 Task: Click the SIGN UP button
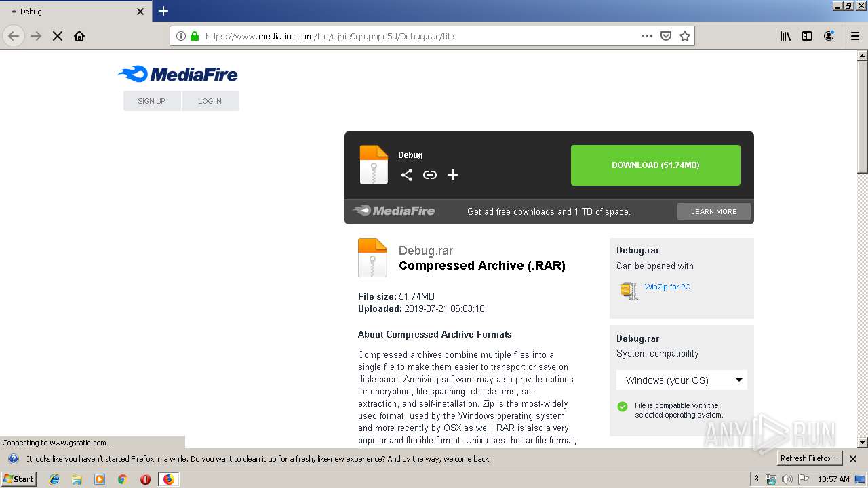[x=152, y=101]
